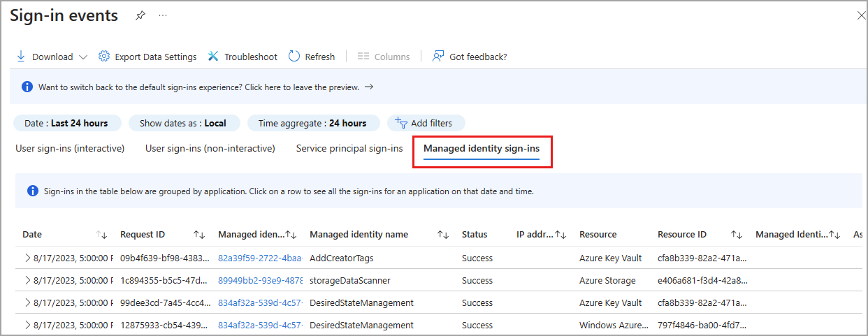Click the Azure Storage resource cell

click(607, 281)
